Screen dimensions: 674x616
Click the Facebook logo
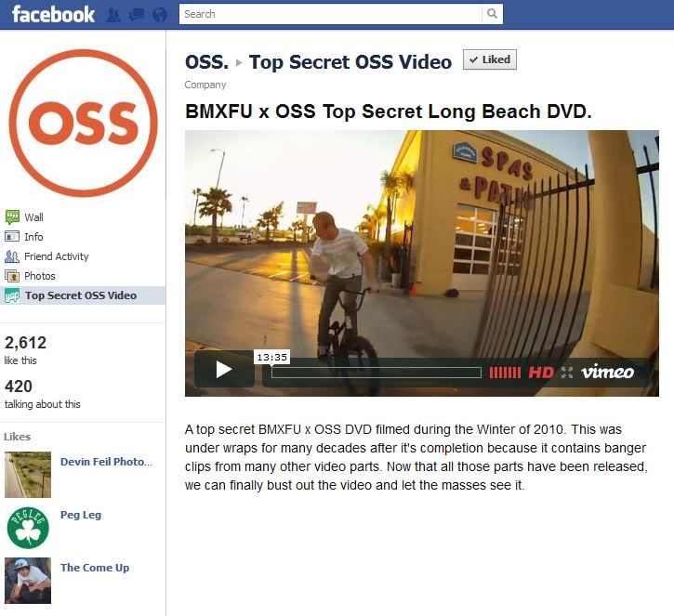coord(53,14)
